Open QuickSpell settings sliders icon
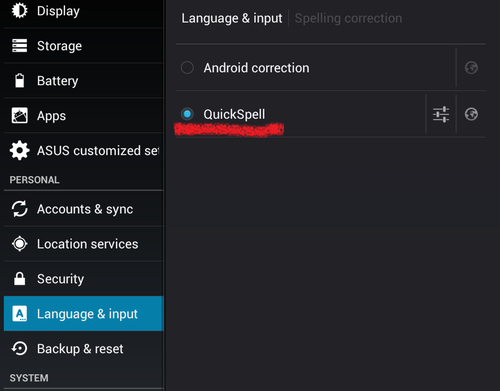The image size is (500, 391). [441, 114]
